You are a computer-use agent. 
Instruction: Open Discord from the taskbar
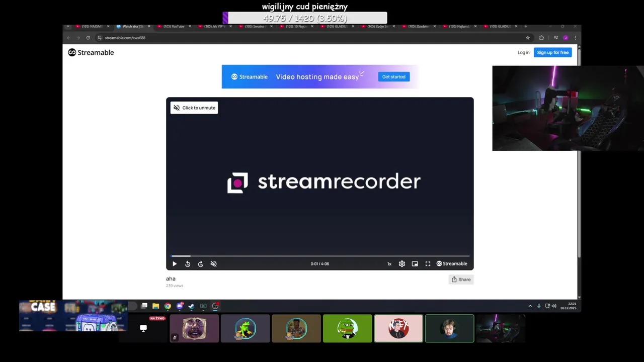coord(180,306)
